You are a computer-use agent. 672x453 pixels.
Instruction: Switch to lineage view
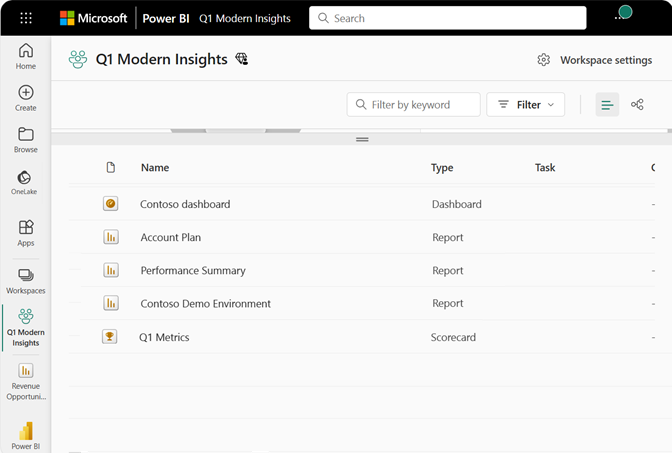coord(637,105)
